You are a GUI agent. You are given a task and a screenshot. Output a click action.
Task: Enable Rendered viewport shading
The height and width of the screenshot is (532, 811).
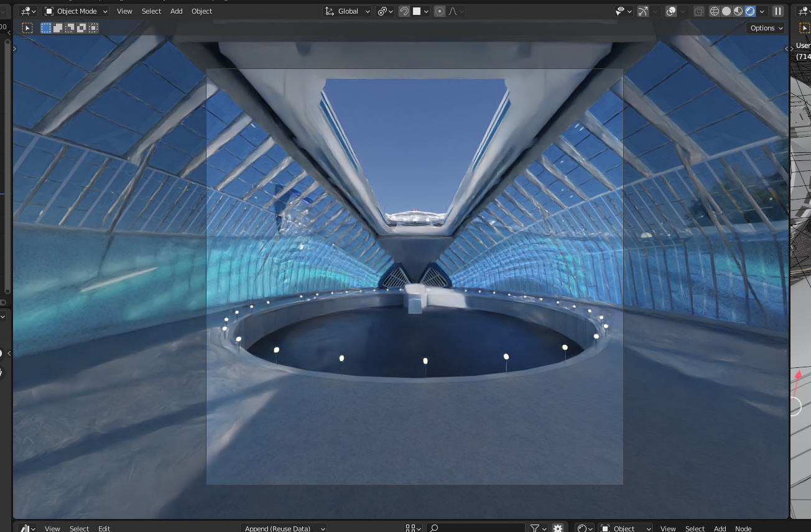[x=749, y=11]
